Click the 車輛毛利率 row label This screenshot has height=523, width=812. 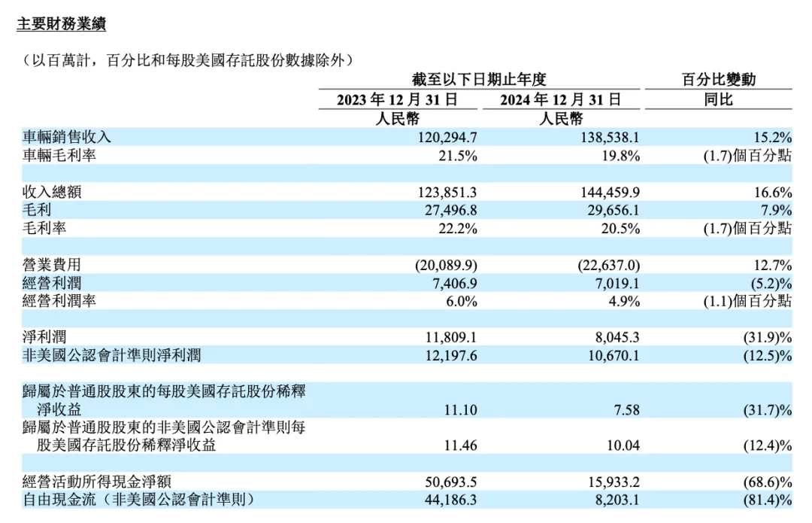(59, 155)
